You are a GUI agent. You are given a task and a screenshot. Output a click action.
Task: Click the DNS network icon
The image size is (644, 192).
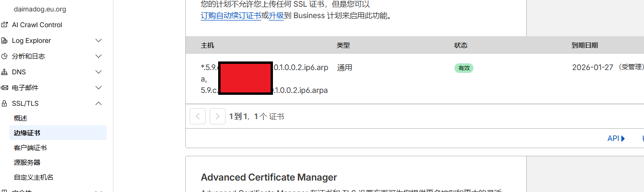coord(4,72)
